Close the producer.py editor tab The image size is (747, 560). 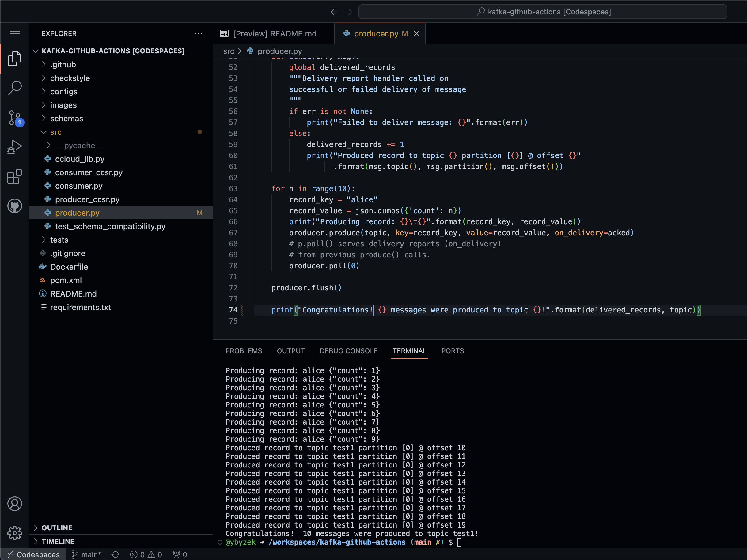(417, 33)
